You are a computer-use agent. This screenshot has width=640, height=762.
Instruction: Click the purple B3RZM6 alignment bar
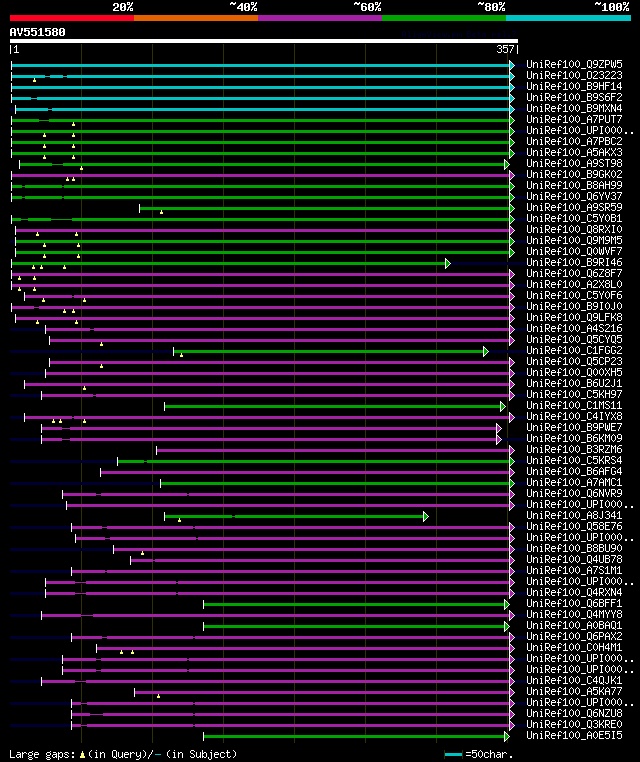tap(333, 450)
